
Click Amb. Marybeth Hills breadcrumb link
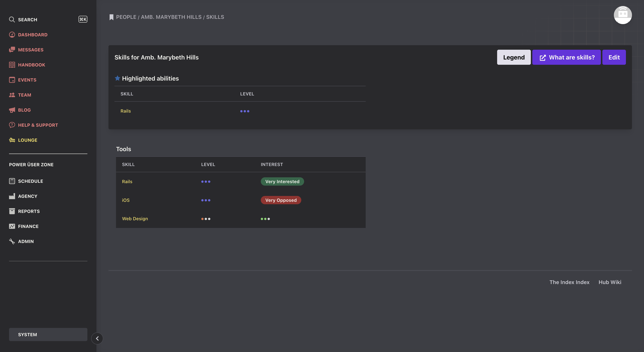171,17
